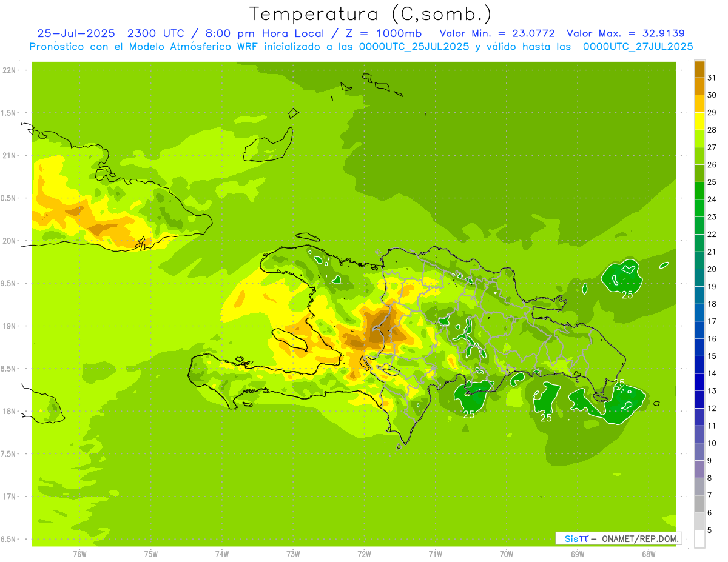Select the "Z = 1000mb" level text

385,33
